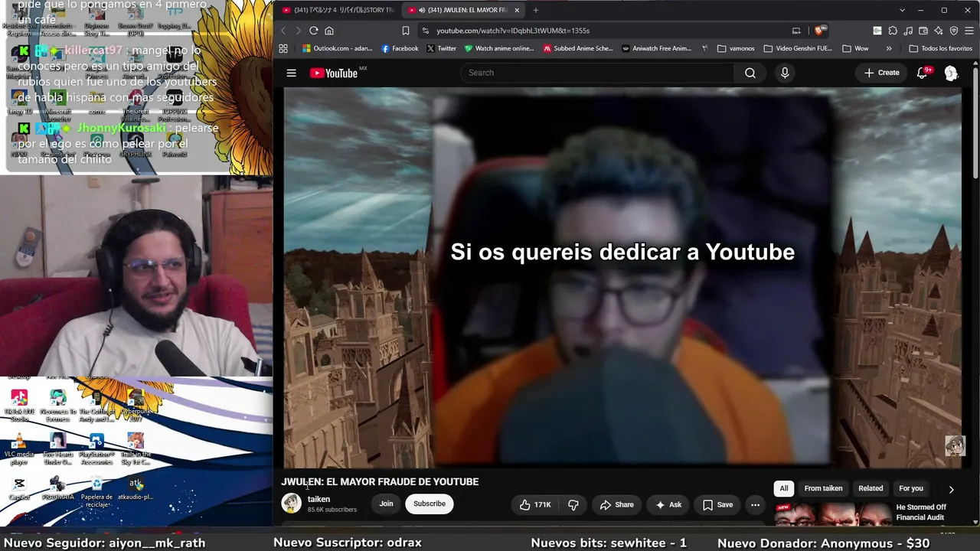Bookmark this page with the bookmark icon
The height and width of the screenshot is (551, 980).
click(406, 31)
